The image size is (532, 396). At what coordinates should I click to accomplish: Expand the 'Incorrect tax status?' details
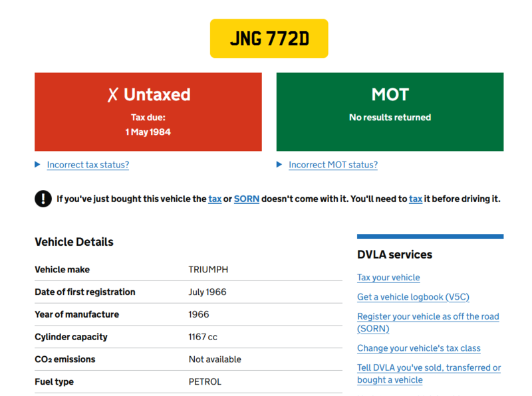click(88, 165)
